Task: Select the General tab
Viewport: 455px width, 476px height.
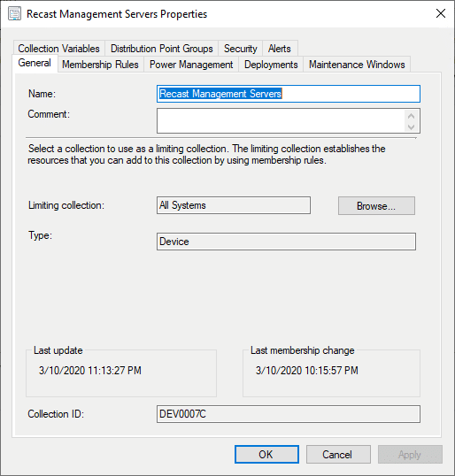Action: (x=35, y=63)
